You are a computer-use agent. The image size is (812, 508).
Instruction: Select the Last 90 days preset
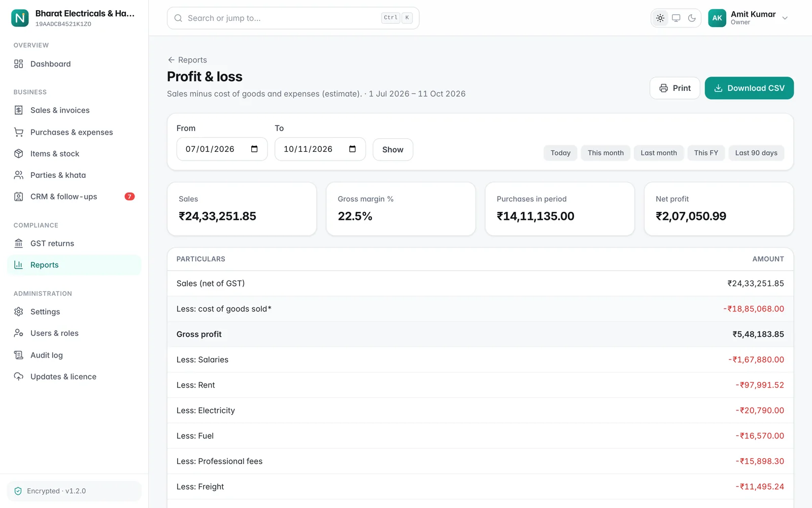[756, 153]
